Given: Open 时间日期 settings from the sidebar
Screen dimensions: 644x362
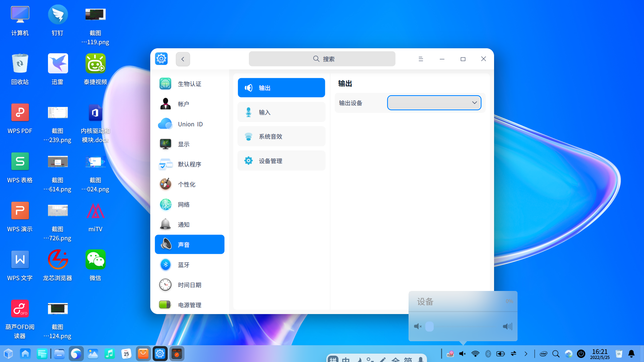Looking at the screenshot, I should pyautogui.click(x=190, y=285).
